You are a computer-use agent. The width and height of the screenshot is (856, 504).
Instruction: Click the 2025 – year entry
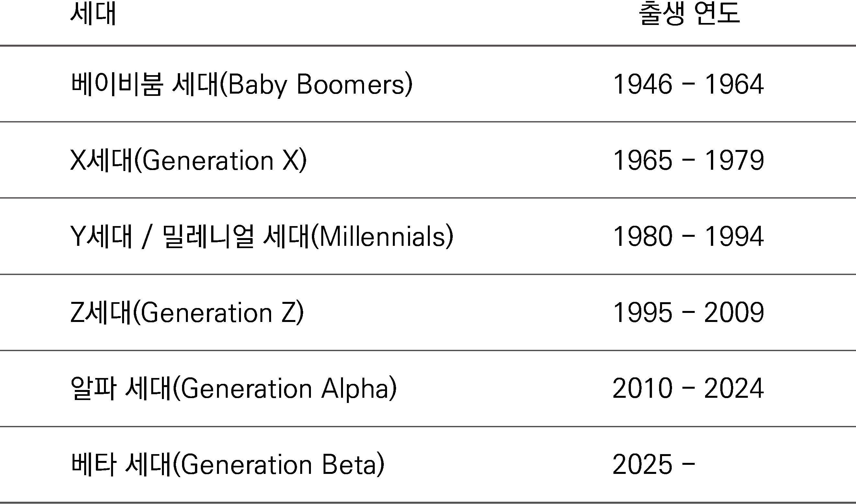click(x=654, y=464)
